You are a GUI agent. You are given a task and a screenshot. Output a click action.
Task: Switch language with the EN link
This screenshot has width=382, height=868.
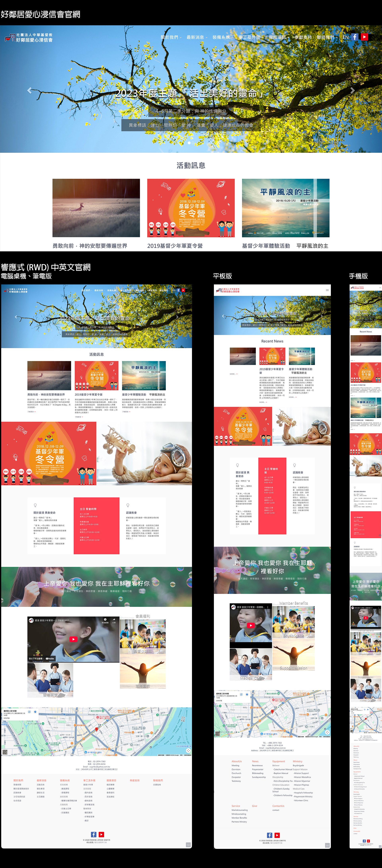pos(345,37)
